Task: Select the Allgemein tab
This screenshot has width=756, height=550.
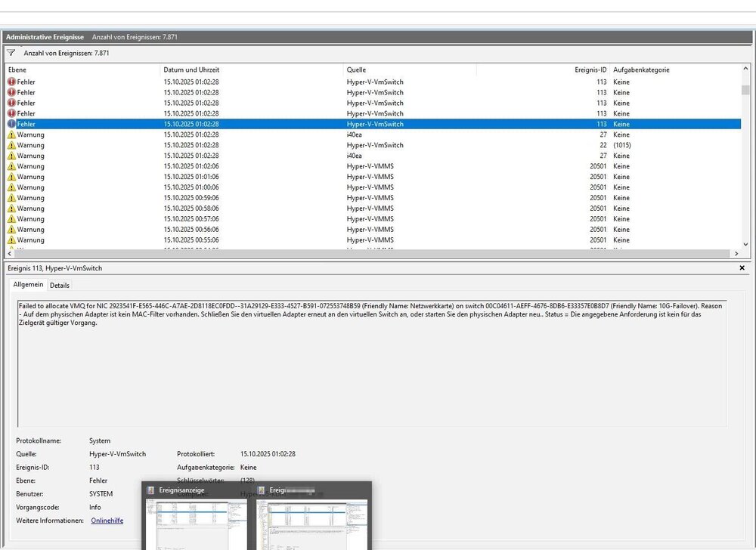Action: (29, 286)
